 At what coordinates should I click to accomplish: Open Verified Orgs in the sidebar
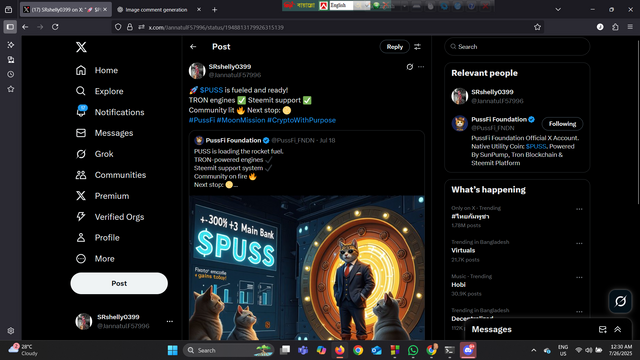[x=109, y=217]
